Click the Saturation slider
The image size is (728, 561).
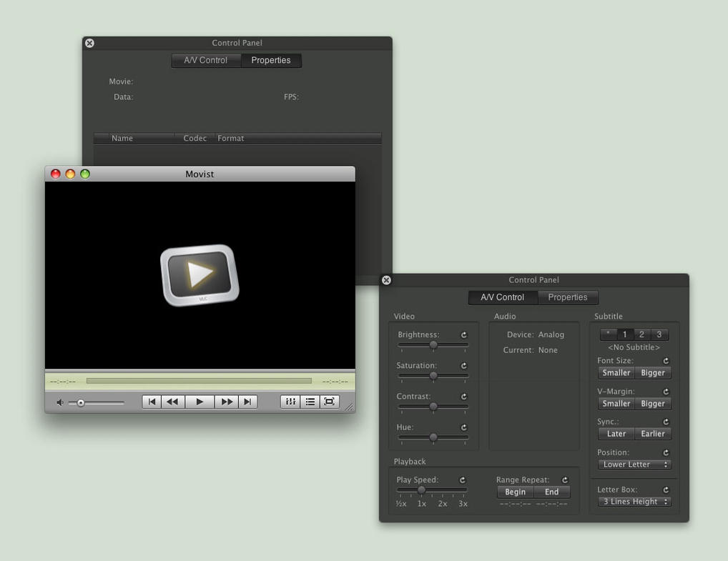(x=433, y=376)
